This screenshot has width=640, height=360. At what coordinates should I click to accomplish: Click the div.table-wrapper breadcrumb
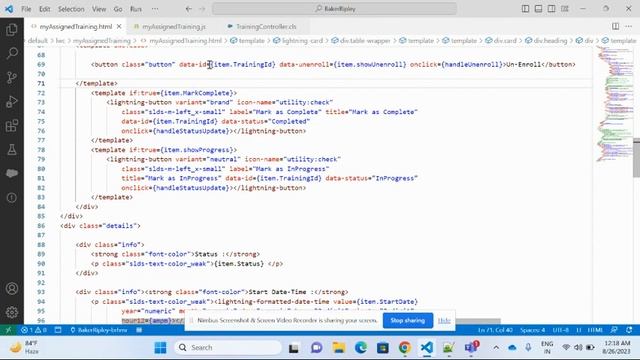pos(361,40)
